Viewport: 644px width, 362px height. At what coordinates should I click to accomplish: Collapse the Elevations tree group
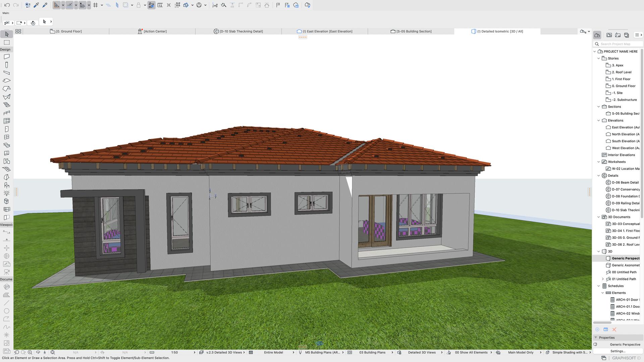click(599, 120)
